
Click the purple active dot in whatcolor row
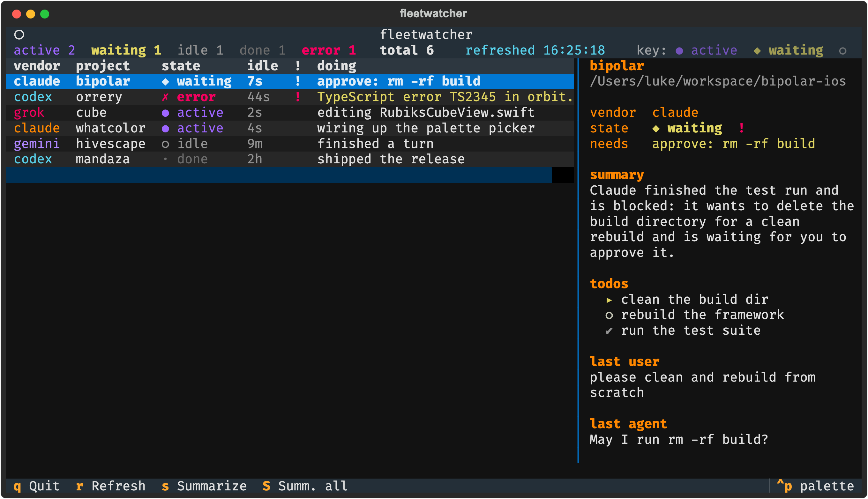click(x=165, y=129)
